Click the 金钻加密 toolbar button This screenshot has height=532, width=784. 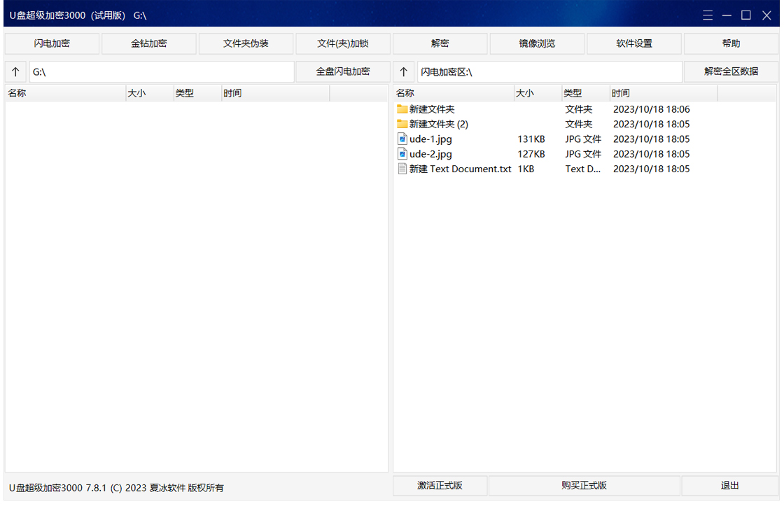point(149,43)
